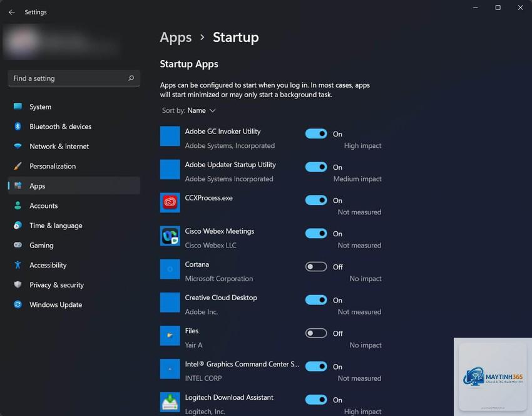Click the search magnifier icon
532x416 pixels.
tap(131, 78)
